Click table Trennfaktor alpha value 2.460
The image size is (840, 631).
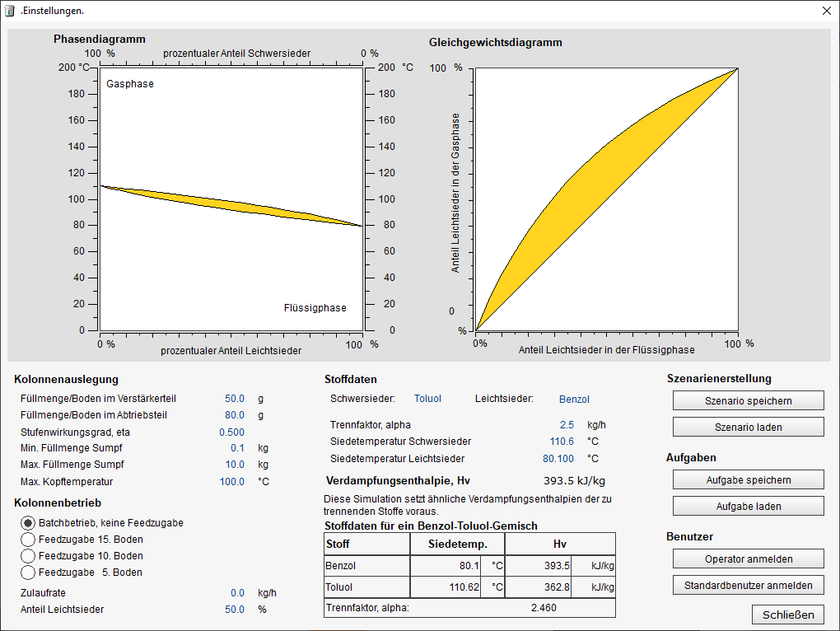[x=544, y=607]
